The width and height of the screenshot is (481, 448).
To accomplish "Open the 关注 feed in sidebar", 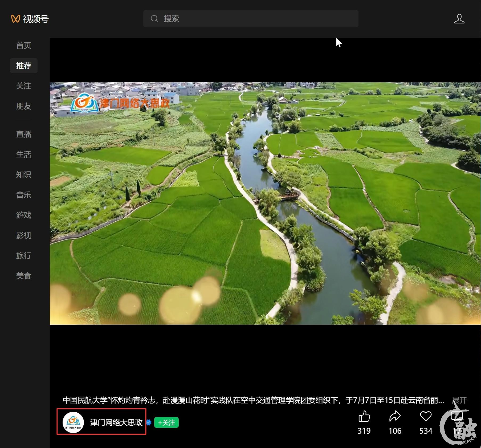I will [24, 86].
